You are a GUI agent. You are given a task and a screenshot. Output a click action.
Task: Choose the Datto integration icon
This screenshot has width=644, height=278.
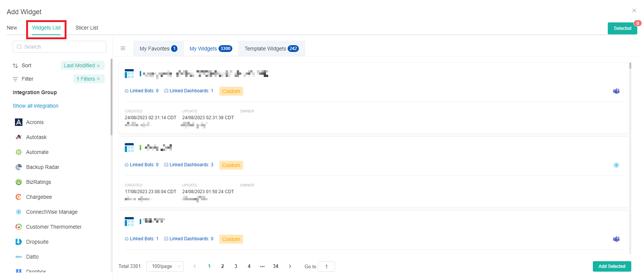[x=19, y=257]
